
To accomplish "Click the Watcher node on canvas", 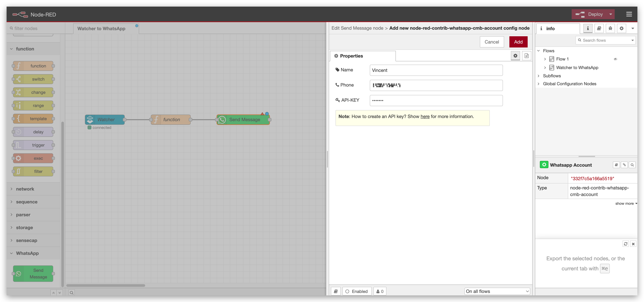I will [x=105, y=120].
